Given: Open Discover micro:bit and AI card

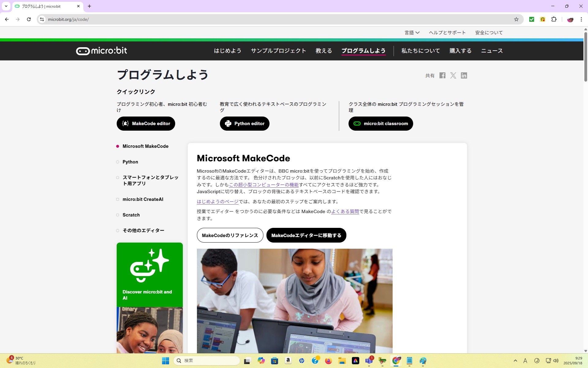Looking at the screenshot, I should point(149,274).
